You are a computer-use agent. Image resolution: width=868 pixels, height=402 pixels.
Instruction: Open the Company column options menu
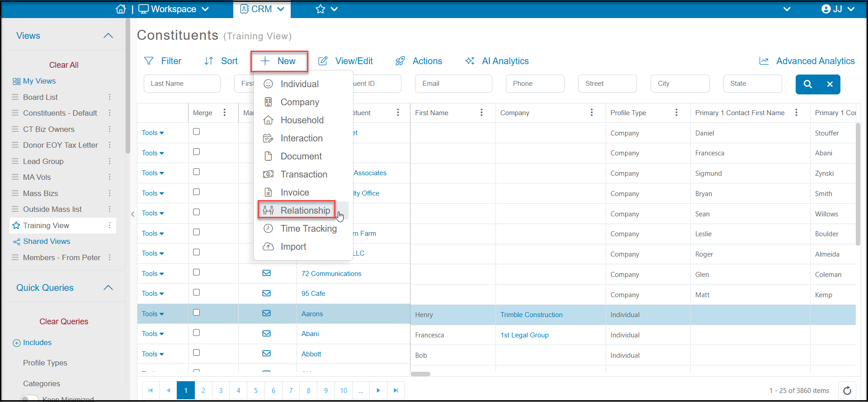click(592, 112)
